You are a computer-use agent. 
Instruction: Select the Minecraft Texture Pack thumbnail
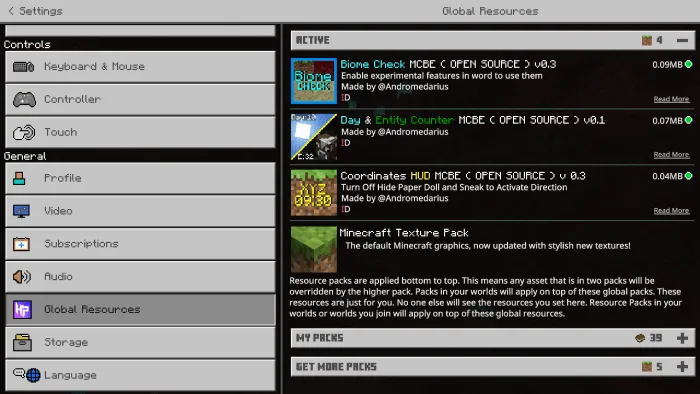pos(314,249)
